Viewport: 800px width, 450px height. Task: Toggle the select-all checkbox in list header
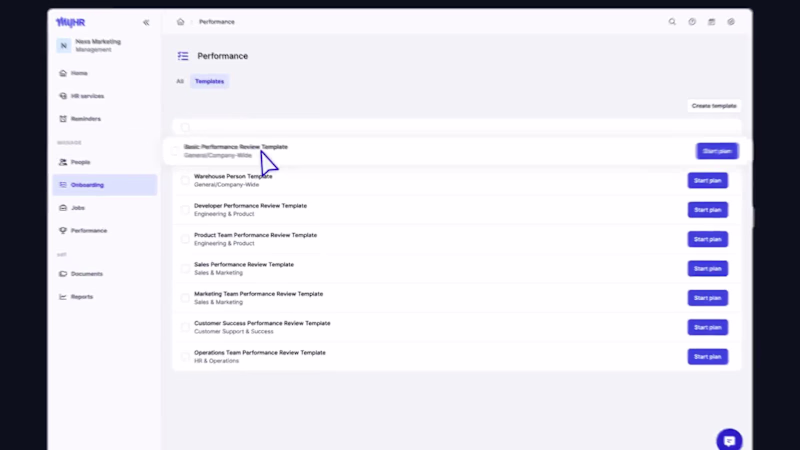click(x=185, y=127)
